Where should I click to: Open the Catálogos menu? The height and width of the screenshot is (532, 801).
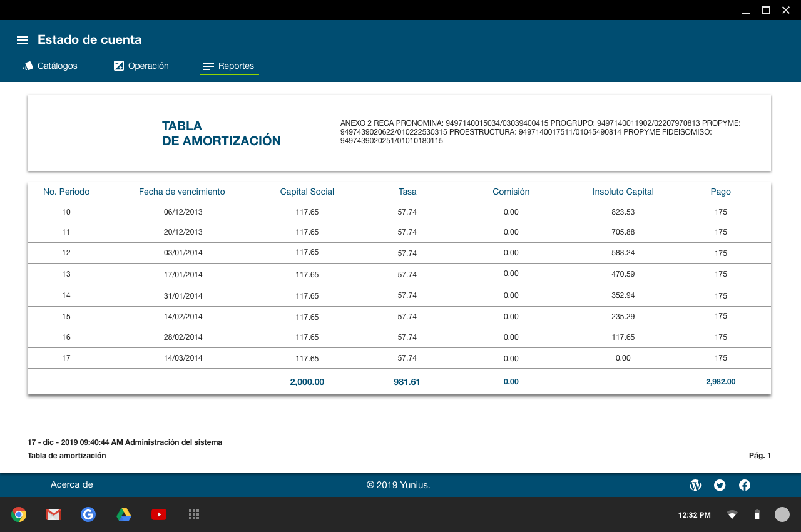coord(50,66)
